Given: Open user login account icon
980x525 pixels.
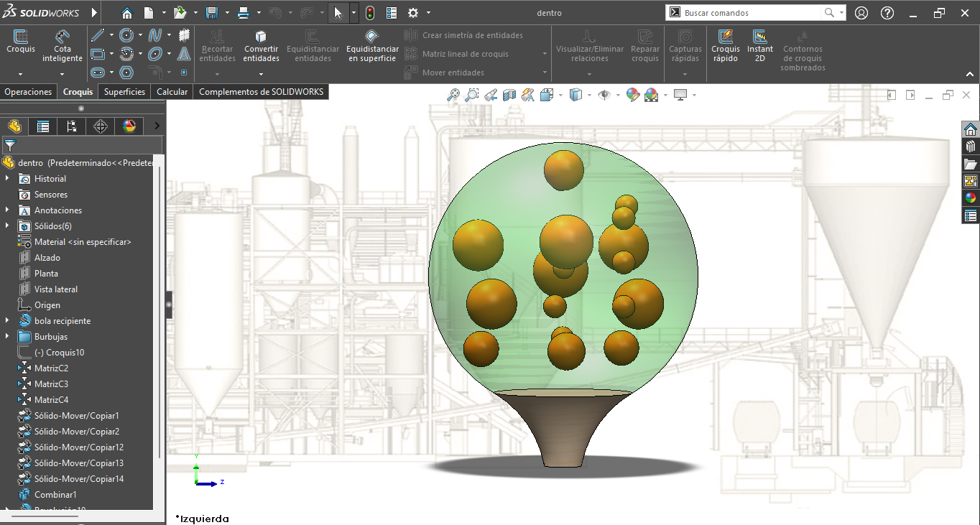Looking at the screenshot, I should (x=861, y=13).
